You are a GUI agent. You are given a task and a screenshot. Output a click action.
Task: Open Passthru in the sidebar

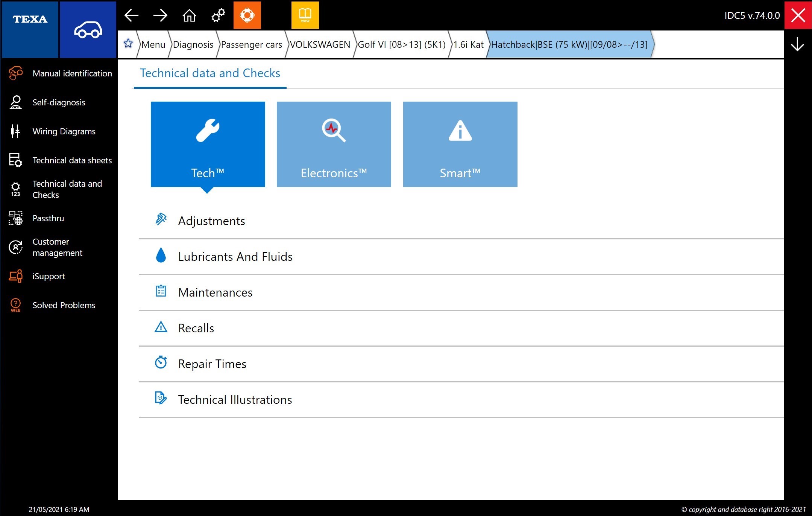pyautogui.click(x=60, y=218)
